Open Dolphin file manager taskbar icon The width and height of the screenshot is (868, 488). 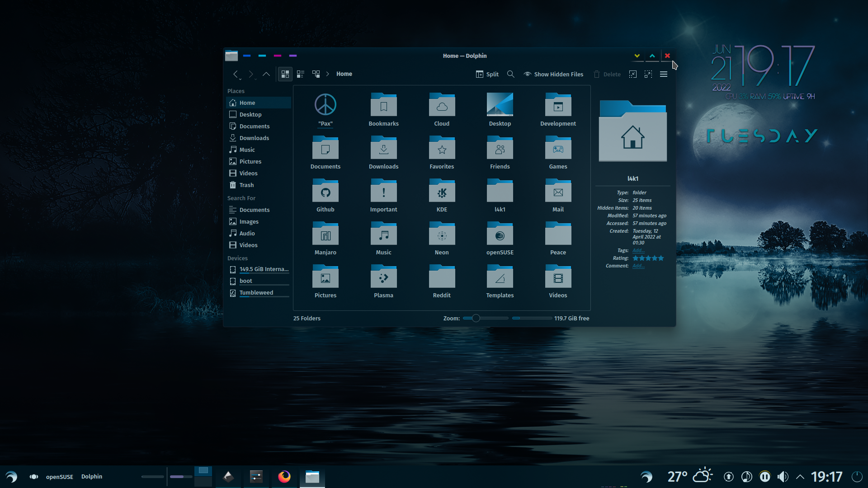click(x=312, y=477)
